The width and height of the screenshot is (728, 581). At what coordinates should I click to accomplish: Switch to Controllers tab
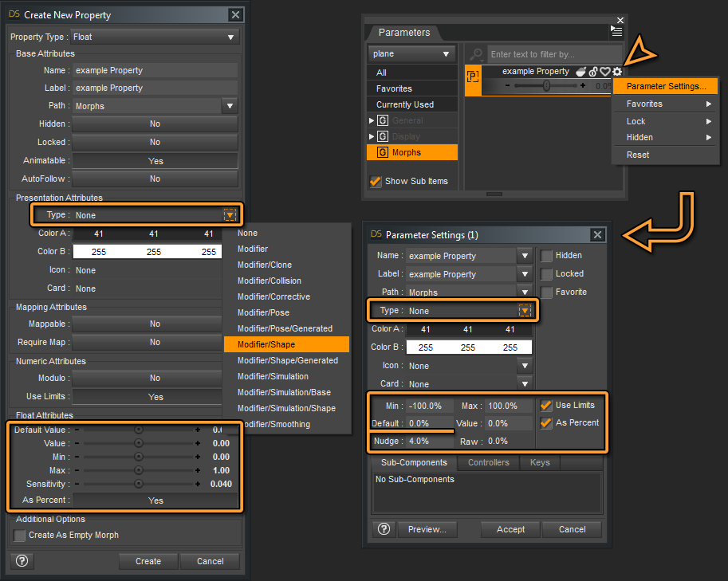pos(489,463)
